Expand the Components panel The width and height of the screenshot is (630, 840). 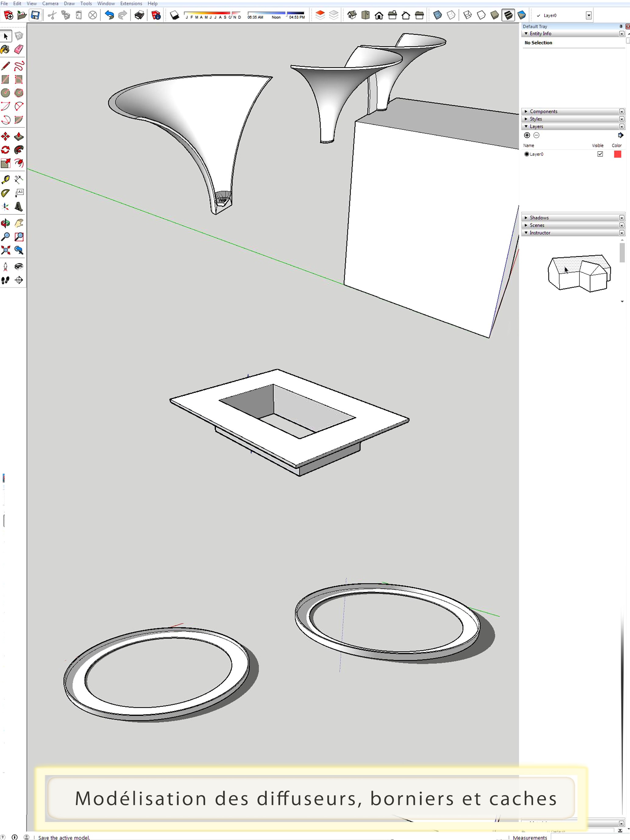[x=526, y=111]
